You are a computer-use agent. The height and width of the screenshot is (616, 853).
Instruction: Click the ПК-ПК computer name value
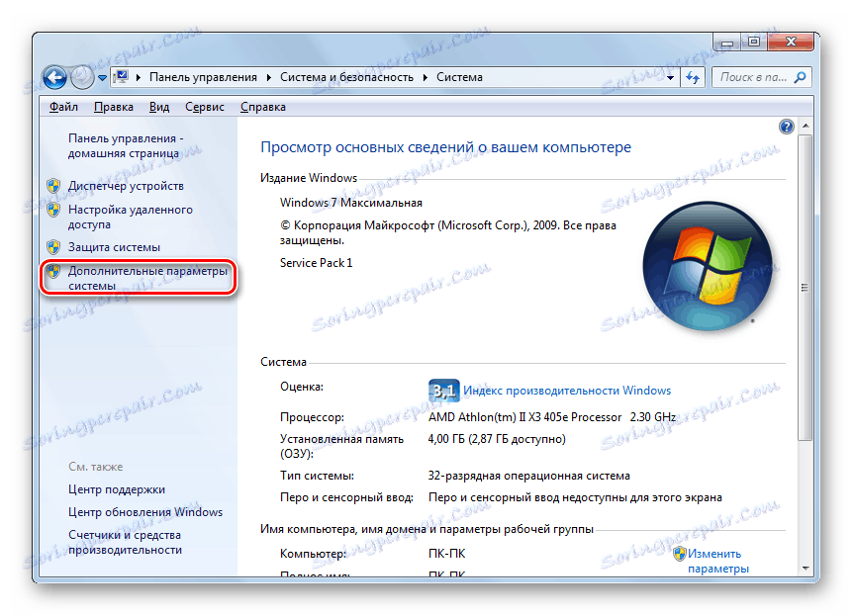(x=446, y=554)
